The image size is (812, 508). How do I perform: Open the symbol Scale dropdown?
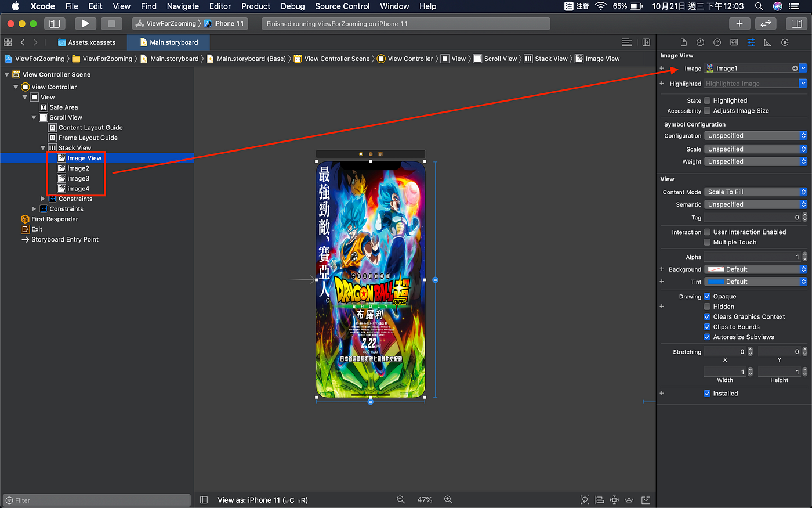[x=756, y=149]
